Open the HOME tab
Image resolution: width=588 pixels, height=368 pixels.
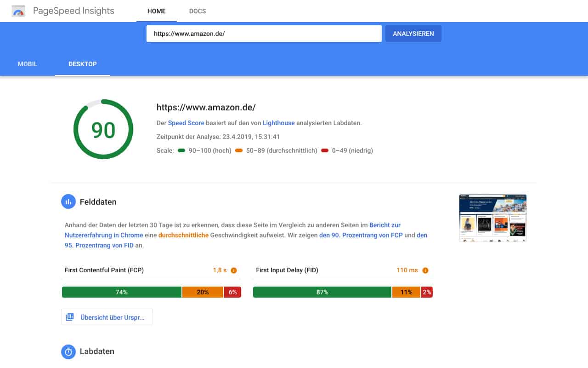(157, 11)
